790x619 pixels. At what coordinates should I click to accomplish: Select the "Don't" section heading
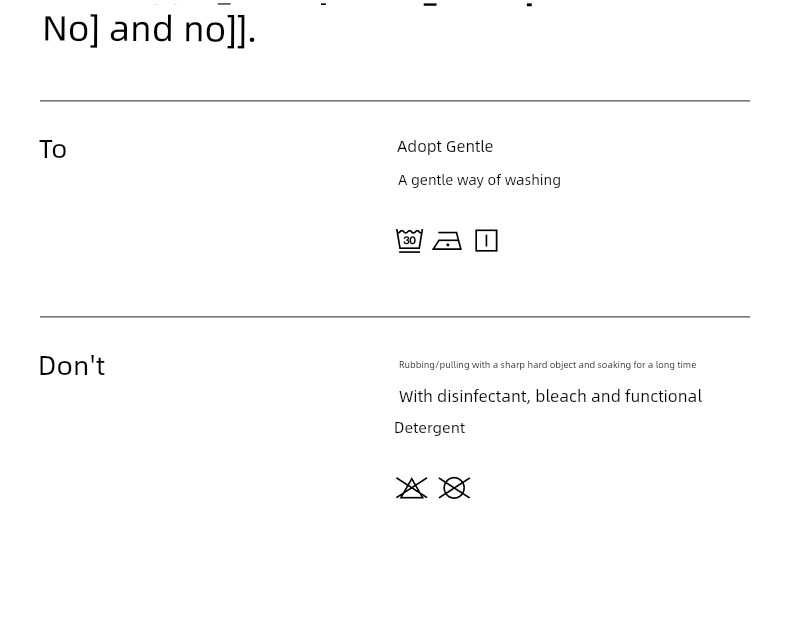[x=71, y=366]
